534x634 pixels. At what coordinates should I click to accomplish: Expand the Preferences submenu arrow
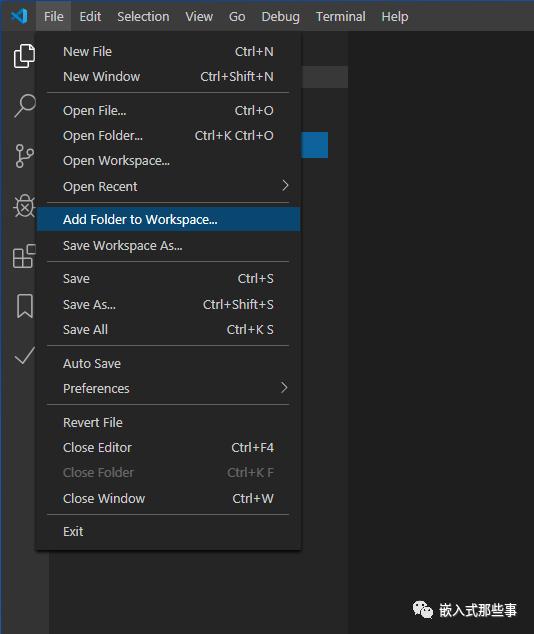click(284, 388)
